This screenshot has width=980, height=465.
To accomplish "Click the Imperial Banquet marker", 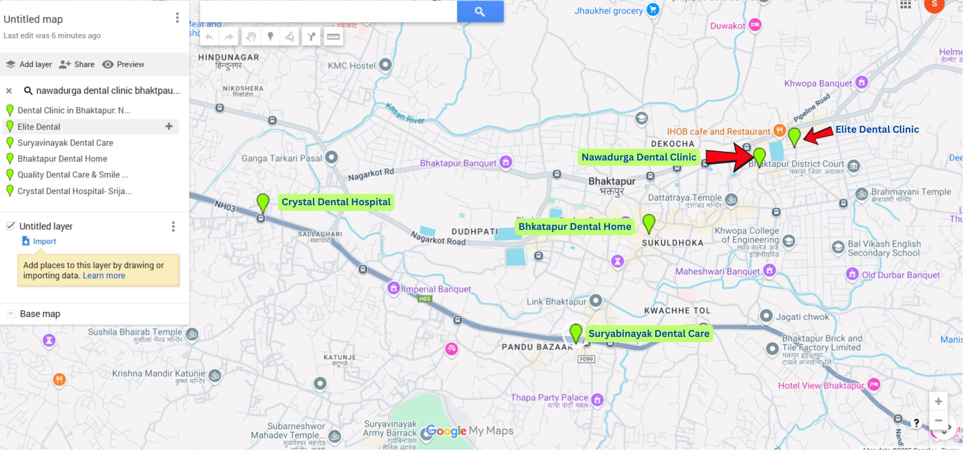I will (394, 288).
